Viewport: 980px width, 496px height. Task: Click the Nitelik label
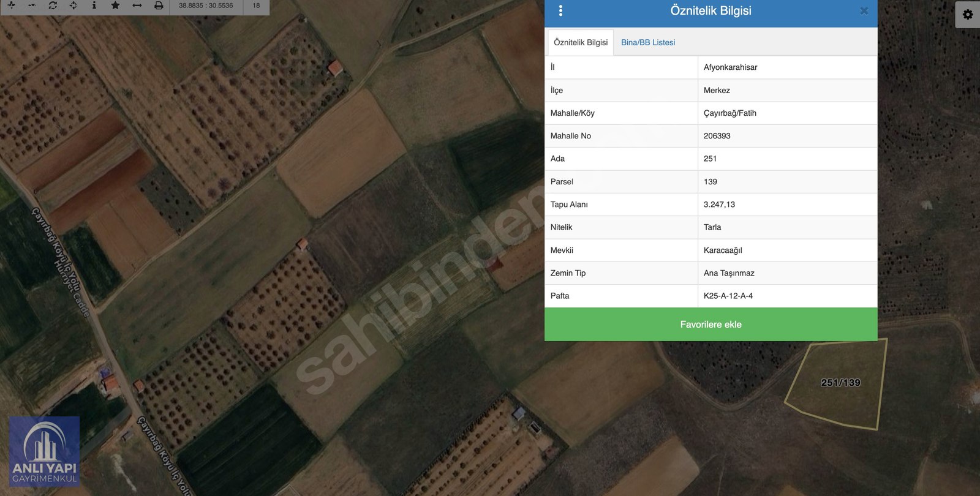[x=561, y=227]
